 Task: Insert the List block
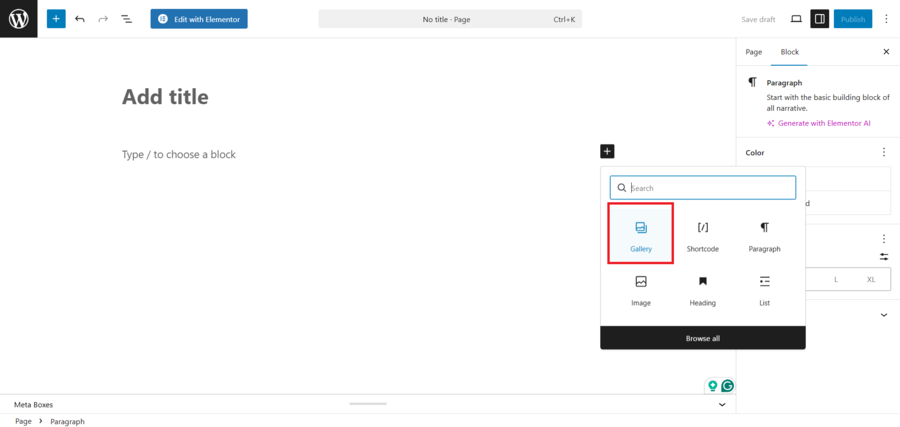[764, 289]
